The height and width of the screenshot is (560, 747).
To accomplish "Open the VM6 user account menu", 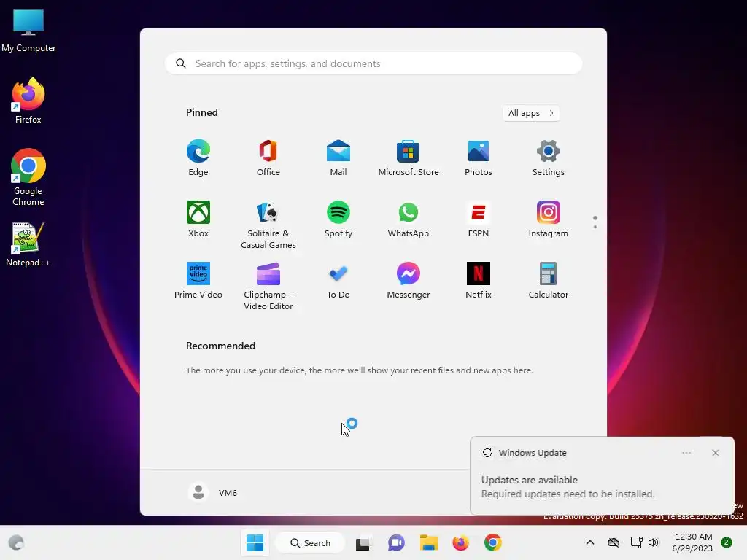I will click(213, 492).
